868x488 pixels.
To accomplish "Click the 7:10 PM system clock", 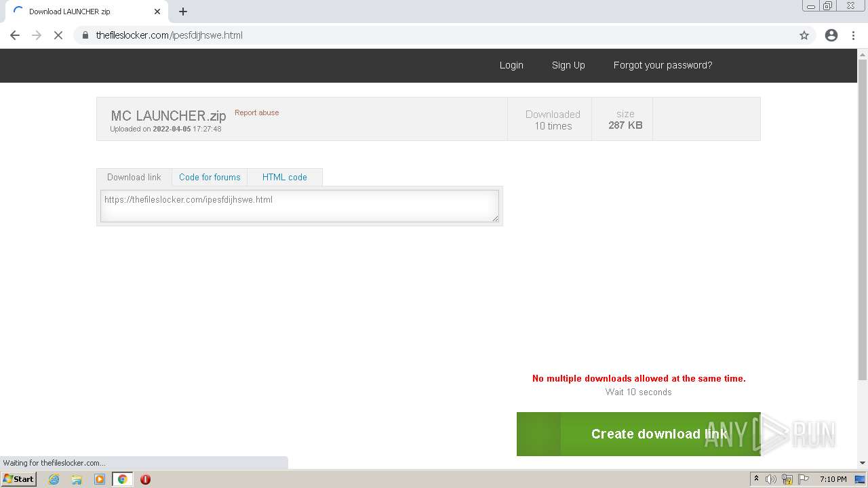I will 833,479.
